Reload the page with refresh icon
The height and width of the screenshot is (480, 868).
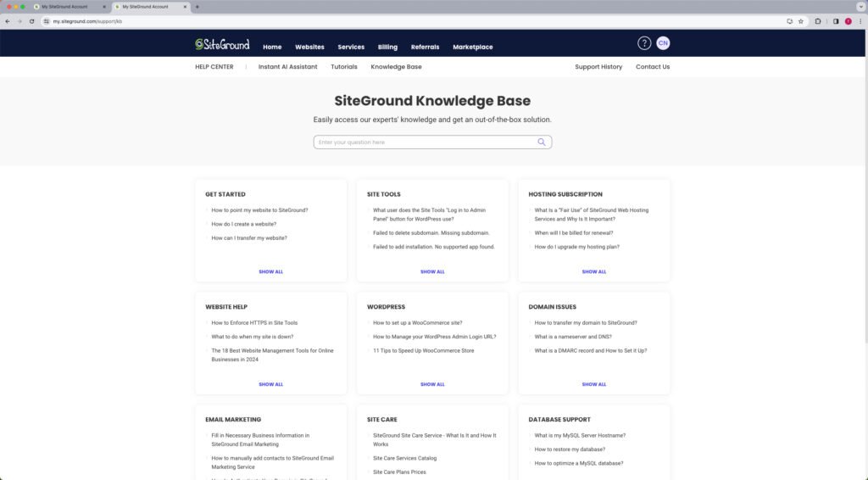(x=31, y=21)
